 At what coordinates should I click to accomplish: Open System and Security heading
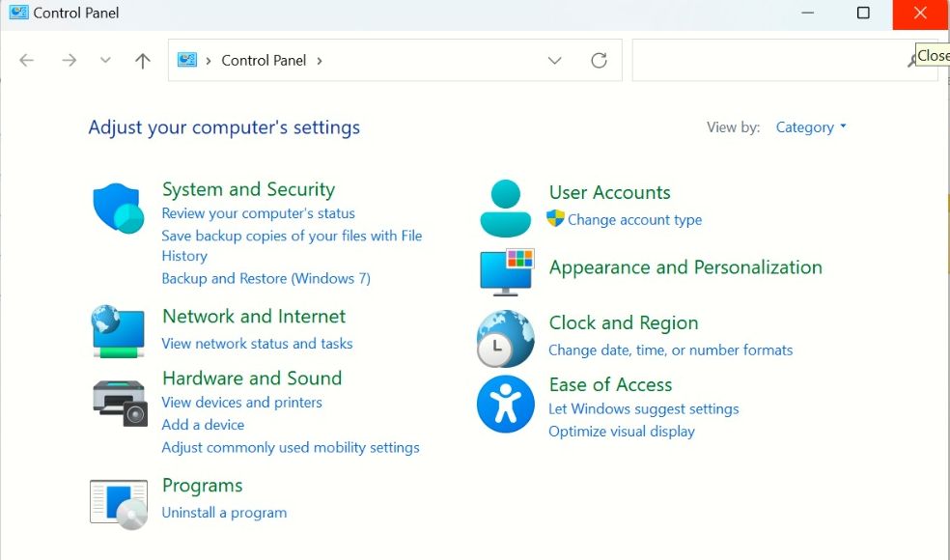pyautogui.click(x=248, y=189)
